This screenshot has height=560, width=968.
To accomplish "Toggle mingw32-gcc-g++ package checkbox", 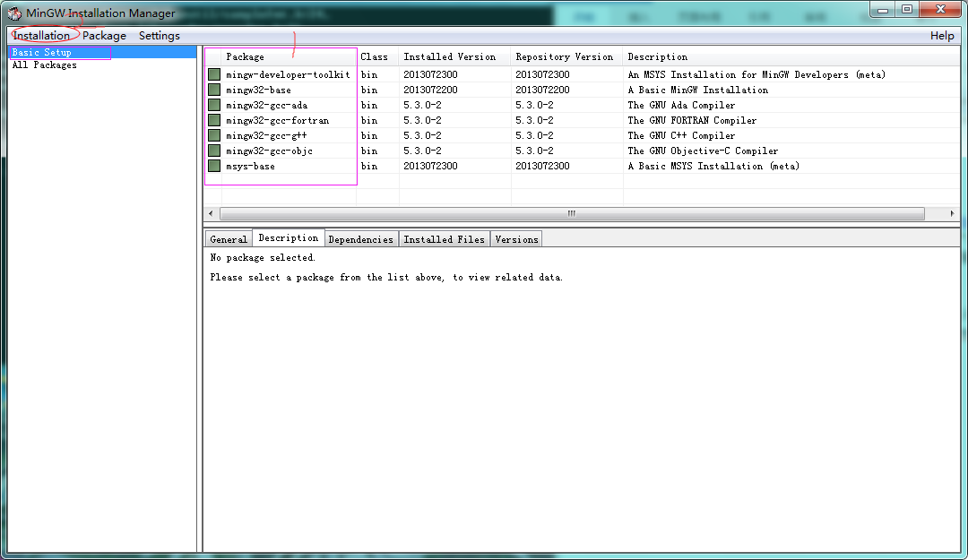I will click(214, 136).
